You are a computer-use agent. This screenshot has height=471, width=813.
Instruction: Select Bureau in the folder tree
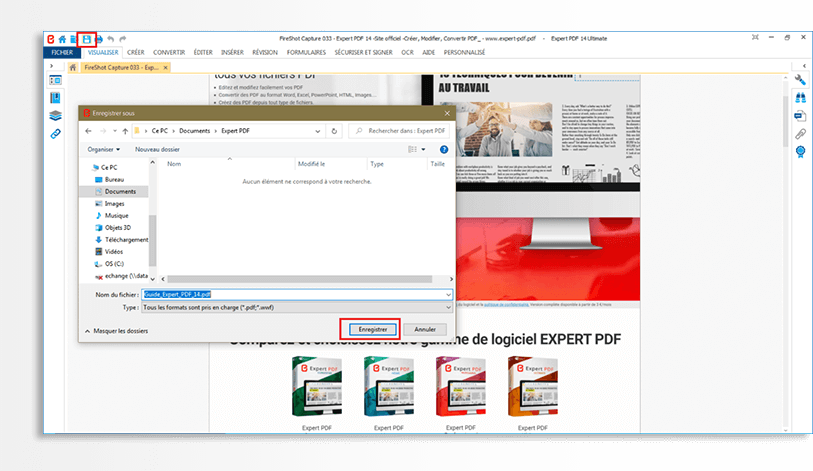point(114,179)
